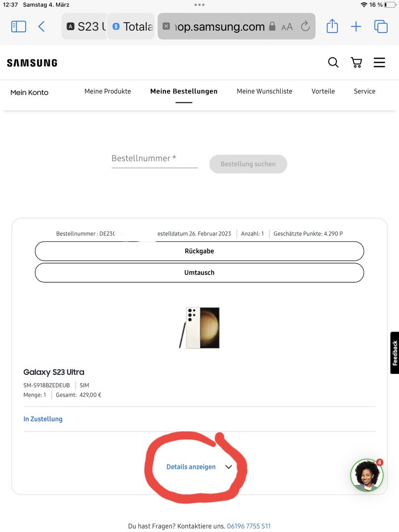Open the chat assistant avatar

coord(367,475)
